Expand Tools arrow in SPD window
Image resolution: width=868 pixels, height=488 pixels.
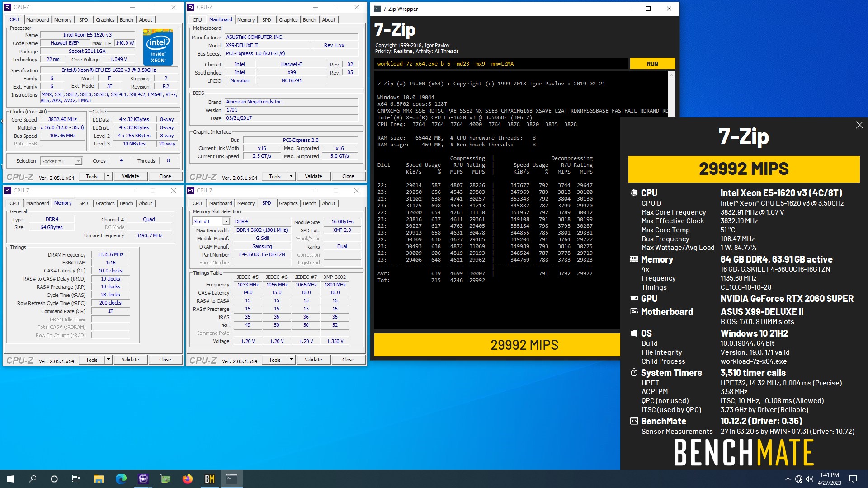(291, 360)
